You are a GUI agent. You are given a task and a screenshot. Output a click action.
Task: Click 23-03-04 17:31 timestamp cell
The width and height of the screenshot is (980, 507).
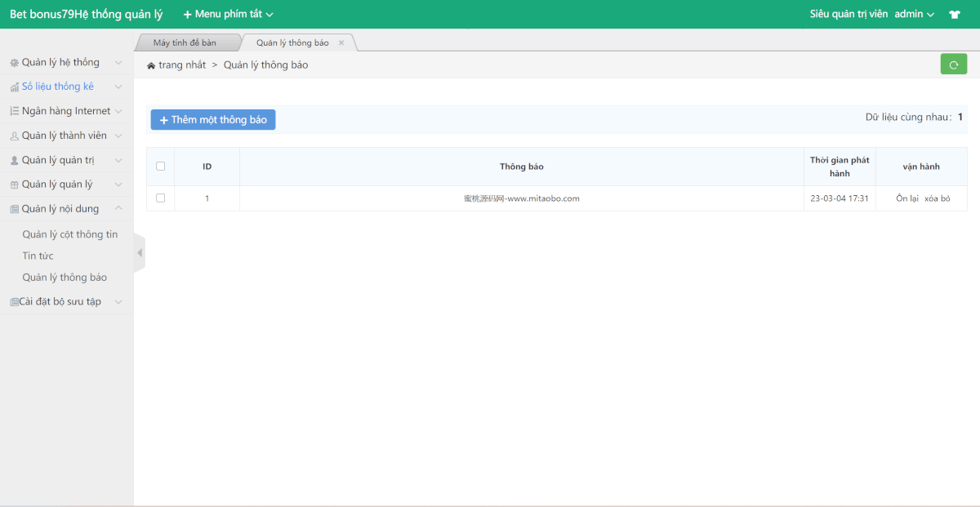(840, 198)
